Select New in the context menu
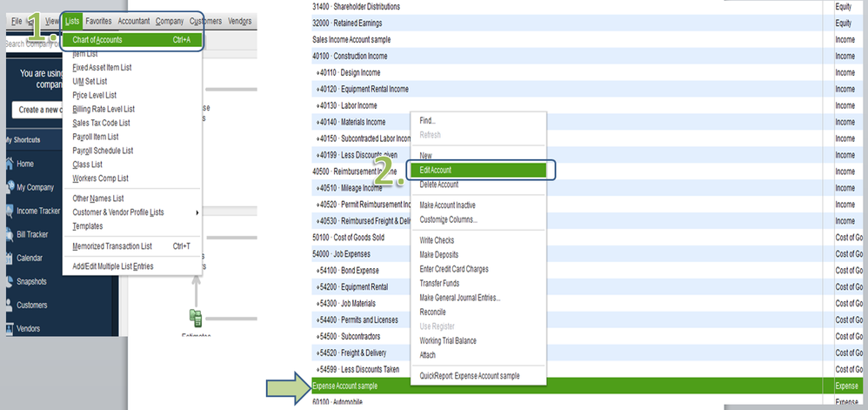This screenshot has width=868, height=410. [x=425, y=156]
